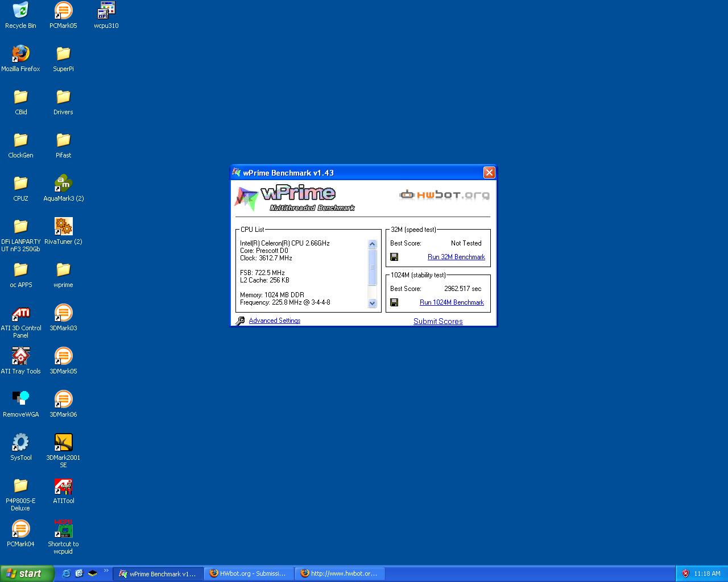The height and width of the screenshot is (582, 728).
Task: Click the CPU List scrollbar thumb
Action: (373, 267)
